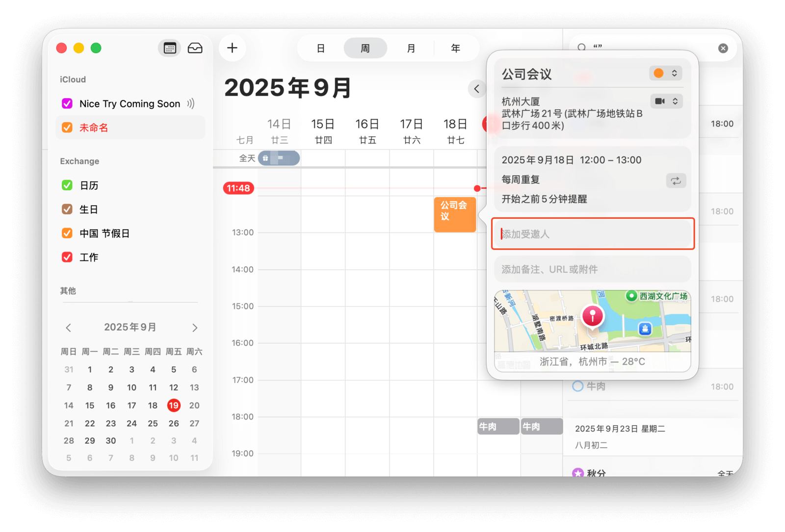Image resolution: width=785 pixels, height=532 pixels.
Task: Click the 开始之前5分钟提醒 reminder text
Action: tap(544, 199)
